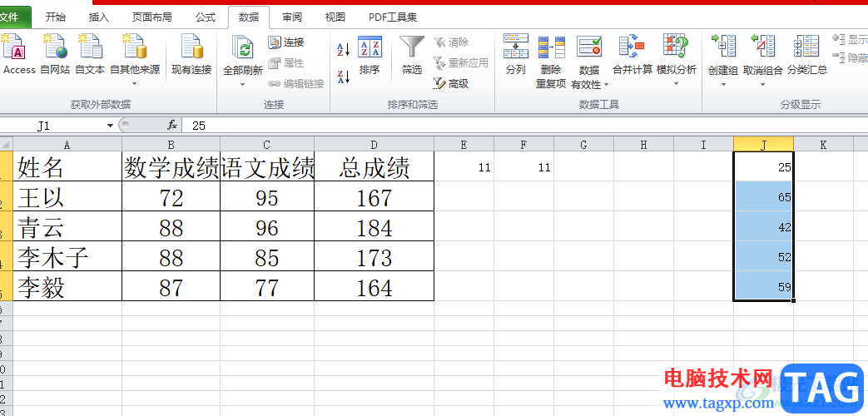
Task: Select the 总成绩 header cell
Action: (x=374, y=166)
